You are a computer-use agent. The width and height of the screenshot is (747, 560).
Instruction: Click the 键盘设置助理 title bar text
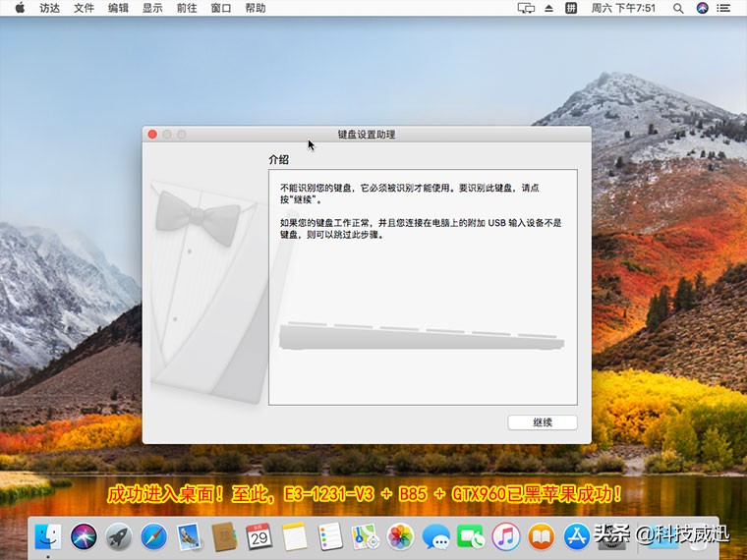367,135
